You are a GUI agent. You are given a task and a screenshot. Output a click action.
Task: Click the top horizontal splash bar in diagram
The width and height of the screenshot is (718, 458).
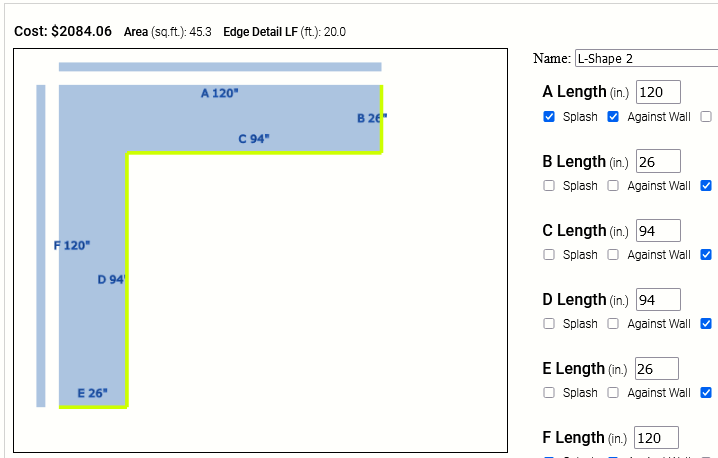pos(220,67)
